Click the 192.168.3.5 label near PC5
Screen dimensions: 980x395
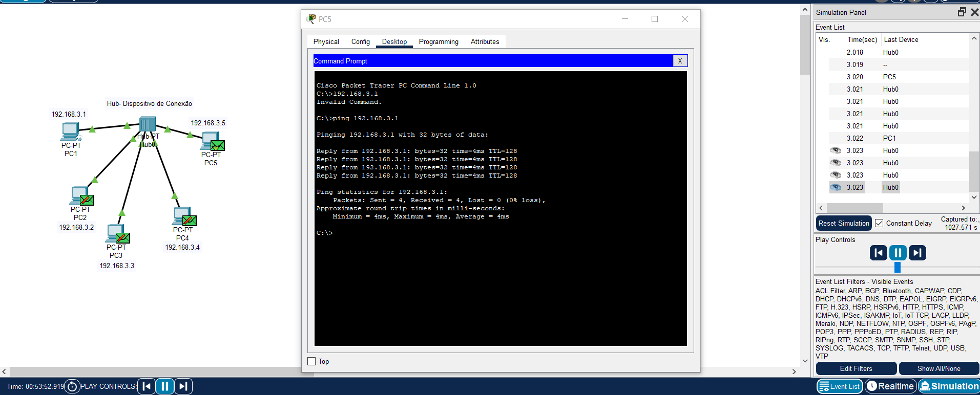[x=208, y=123]
